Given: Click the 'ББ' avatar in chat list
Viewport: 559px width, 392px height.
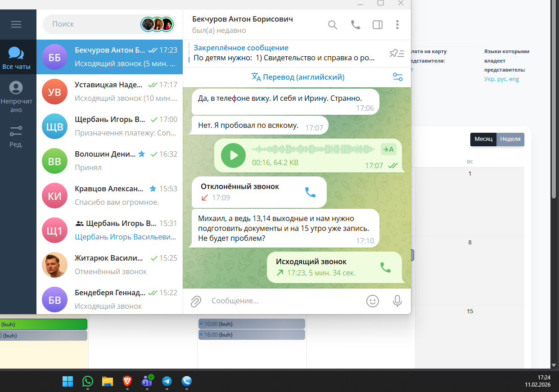Looking at the screenshot, I should point(54,57).
